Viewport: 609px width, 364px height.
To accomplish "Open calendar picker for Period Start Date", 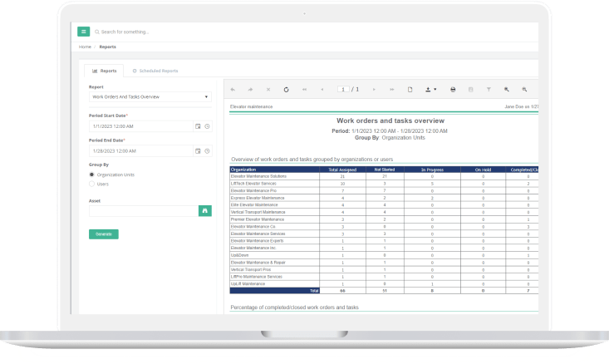I will tap(198, 126).
